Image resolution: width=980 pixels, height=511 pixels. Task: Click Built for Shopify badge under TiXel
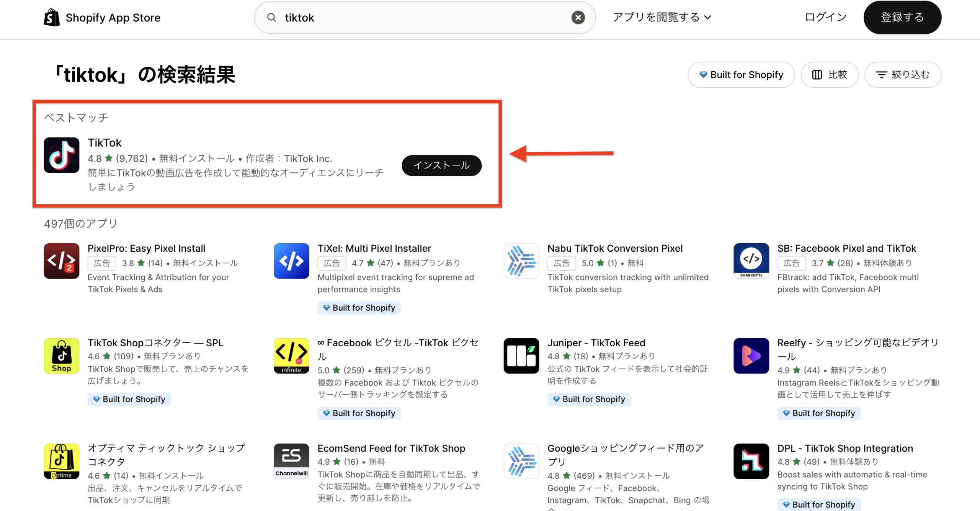pos(359,308)
